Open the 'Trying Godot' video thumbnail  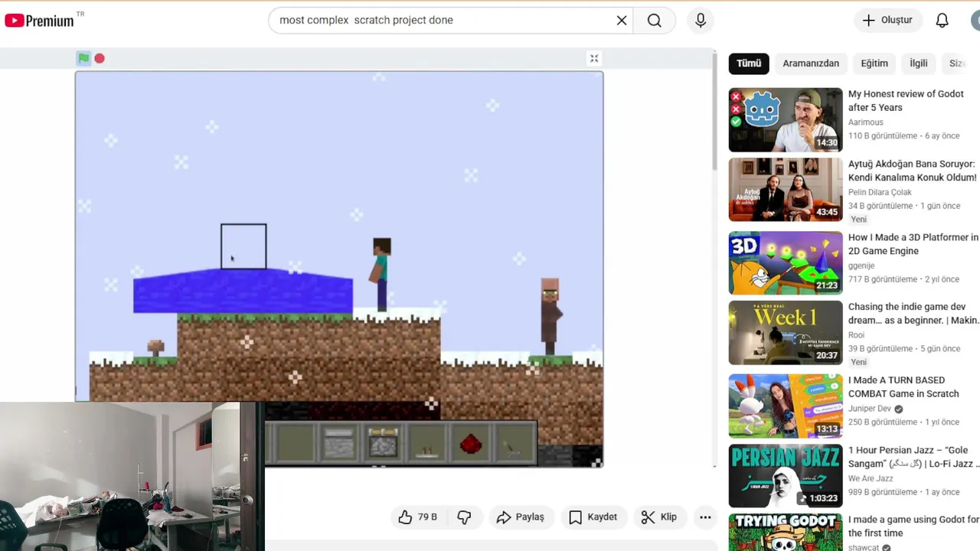point(786,533)
